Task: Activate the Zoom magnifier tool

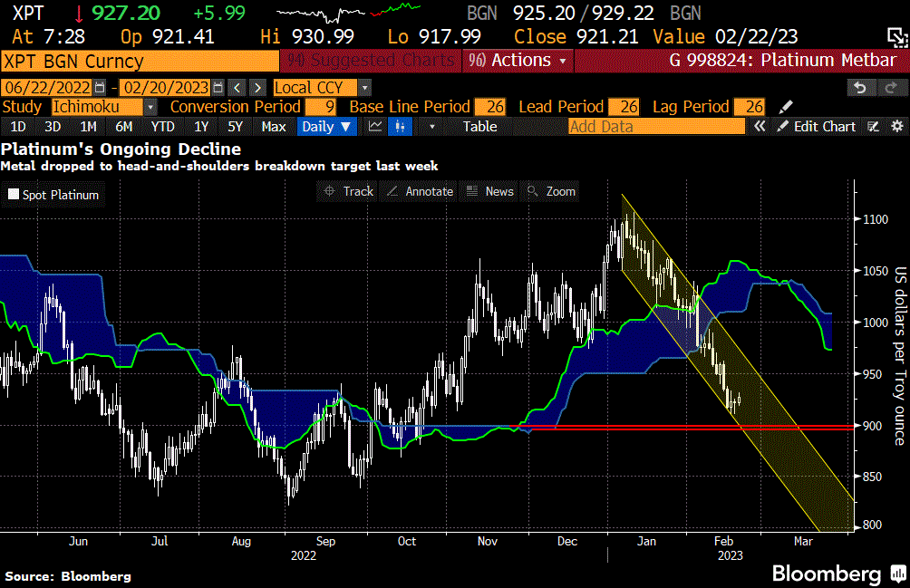Action: click(551, 191)
